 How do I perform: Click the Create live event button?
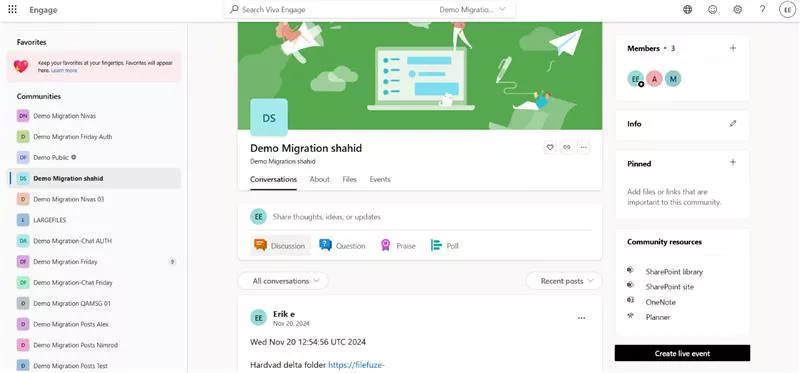click(682, 353)
